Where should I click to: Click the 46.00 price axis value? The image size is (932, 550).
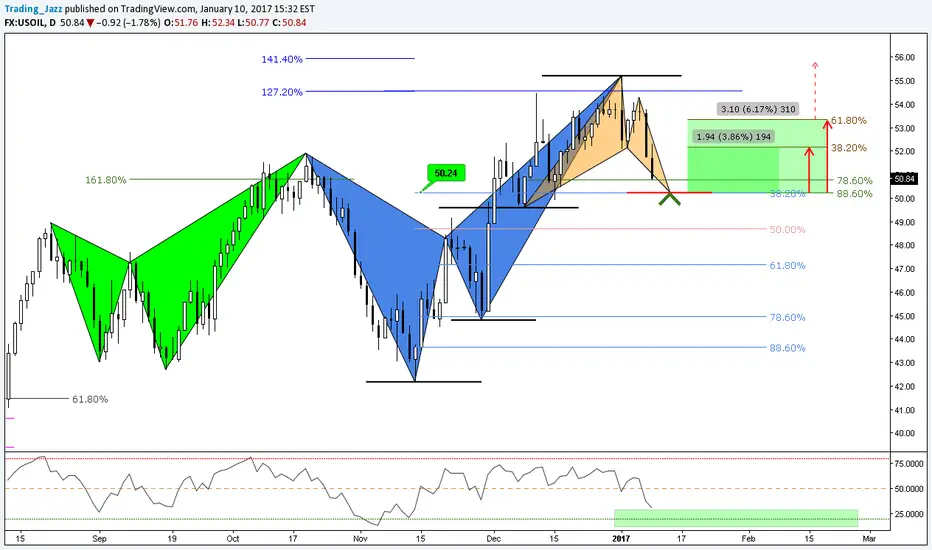coord(905,293)
